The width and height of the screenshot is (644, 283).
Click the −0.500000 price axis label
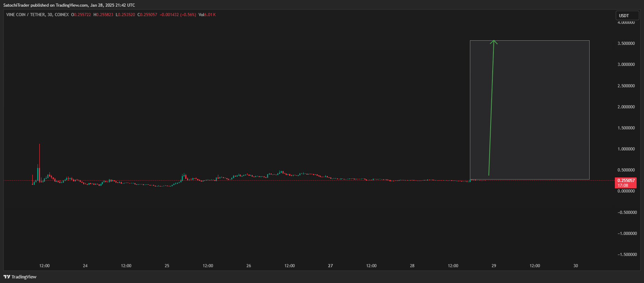point(627,213)
